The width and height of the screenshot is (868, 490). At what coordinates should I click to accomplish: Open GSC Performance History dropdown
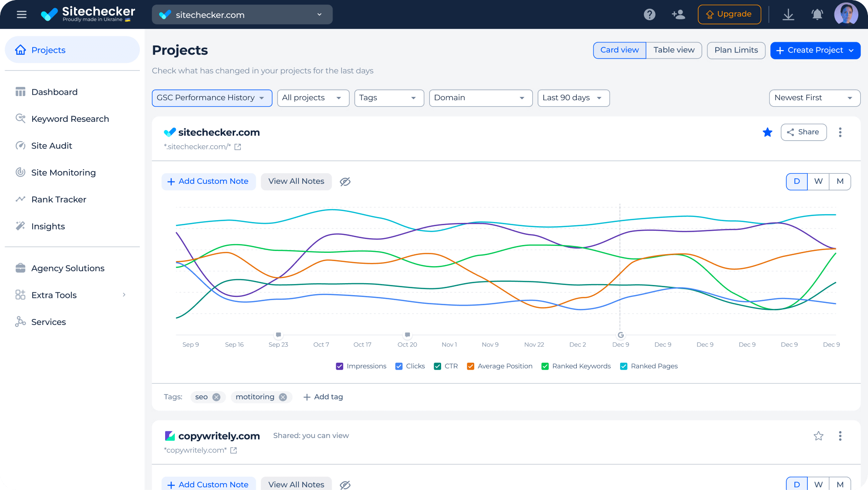click(212, 98)
